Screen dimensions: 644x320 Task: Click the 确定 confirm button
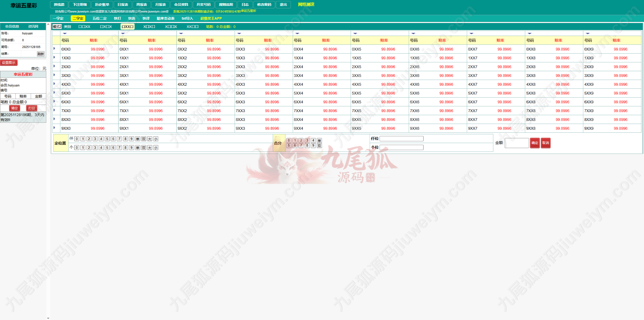coord(535,143)
